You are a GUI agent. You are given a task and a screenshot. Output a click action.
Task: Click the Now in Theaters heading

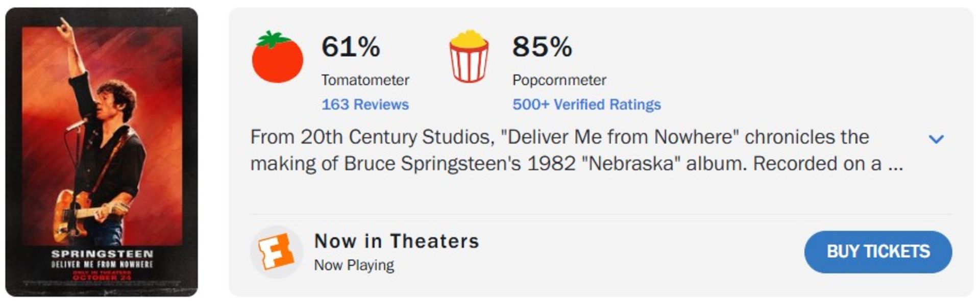[397, 241]
